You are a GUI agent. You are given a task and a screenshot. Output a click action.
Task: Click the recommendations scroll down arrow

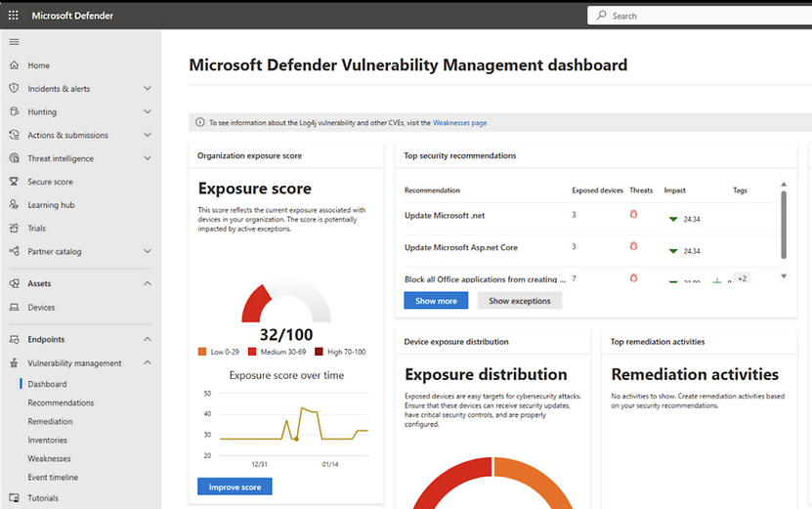784,276
